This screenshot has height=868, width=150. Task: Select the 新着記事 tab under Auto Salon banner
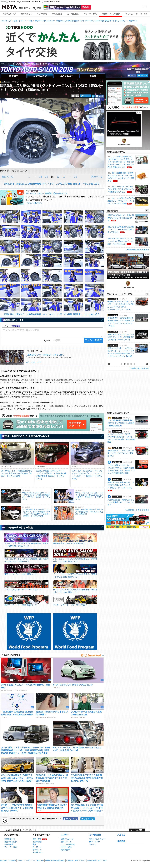point(14,76)
